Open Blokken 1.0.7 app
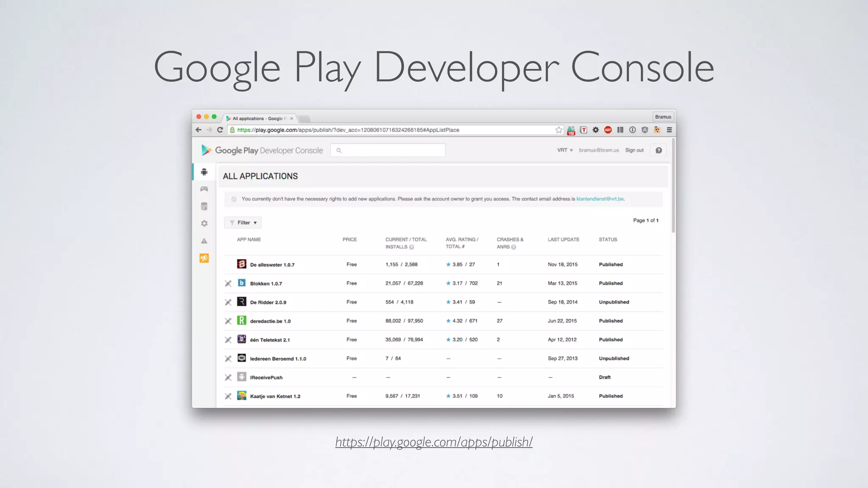Viewport: 868px width, 488px height. coord(266,283)
